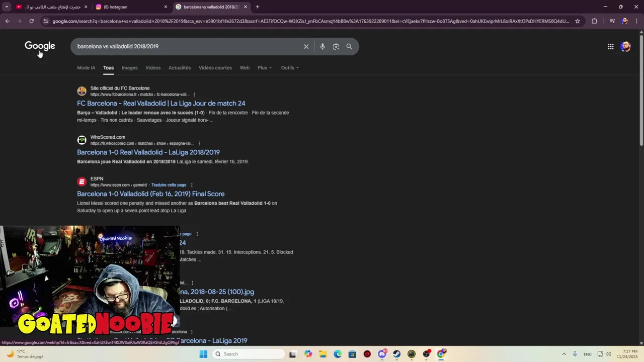Open the tab search dropdown arrow
Screen dimensions: 644x362
(x=7, y=7)
